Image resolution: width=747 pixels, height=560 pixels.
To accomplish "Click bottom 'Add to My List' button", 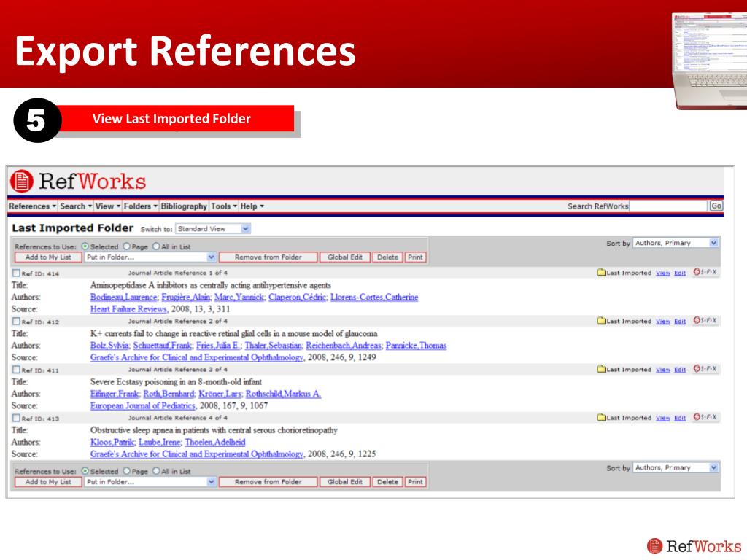I will [x=48, y=482].
